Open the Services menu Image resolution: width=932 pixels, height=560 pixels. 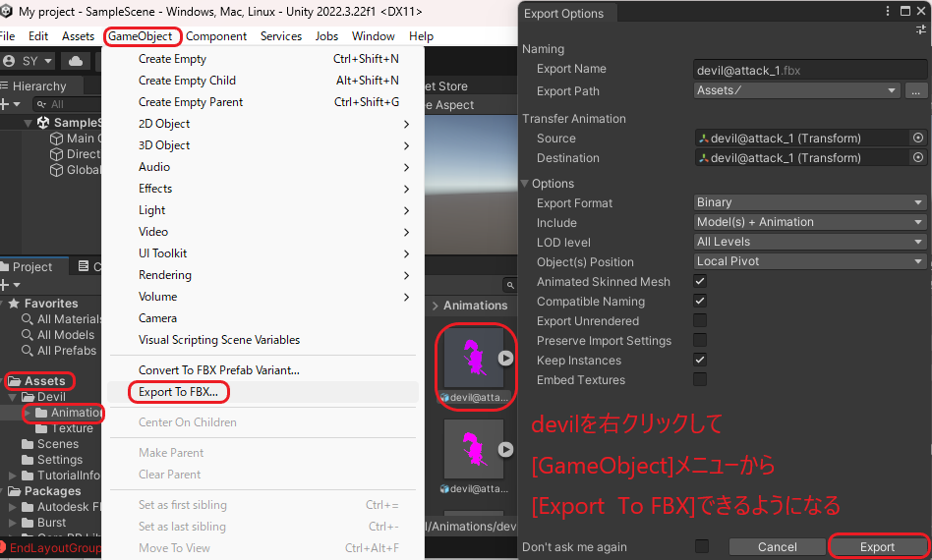281,36
